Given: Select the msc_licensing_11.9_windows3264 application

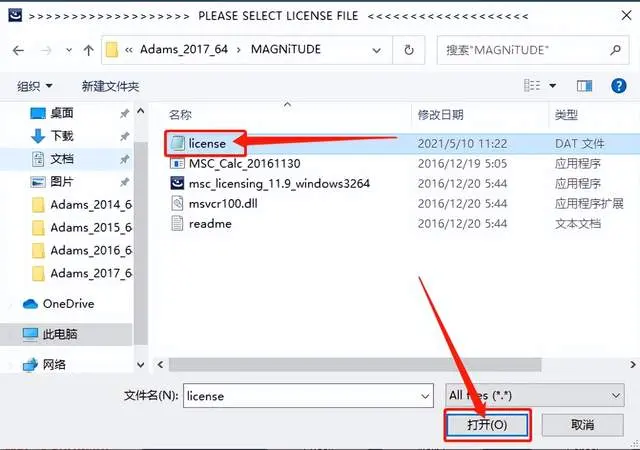Looking at the screenshot, I should (270, 183).
